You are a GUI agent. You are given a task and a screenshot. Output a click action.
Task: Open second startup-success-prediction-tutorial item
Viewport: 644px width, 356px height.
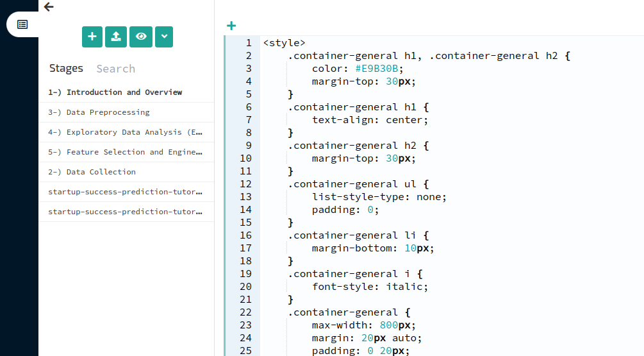click(x=125, y=212)
